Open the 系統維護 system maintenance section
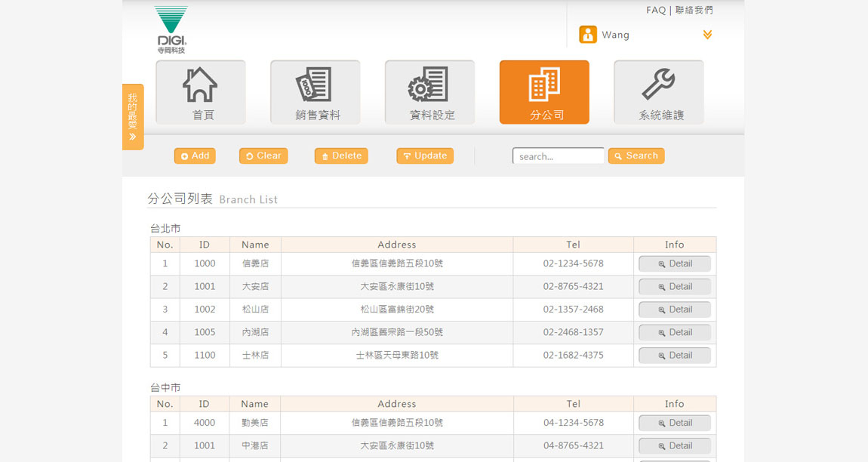This screenshot has height=462, width=868. click(659, 92)
